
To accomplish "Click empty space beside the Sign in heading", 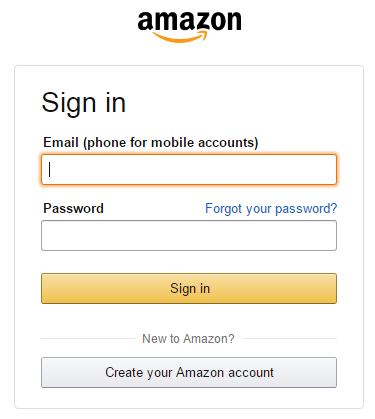I will click(x=233, y=103).
